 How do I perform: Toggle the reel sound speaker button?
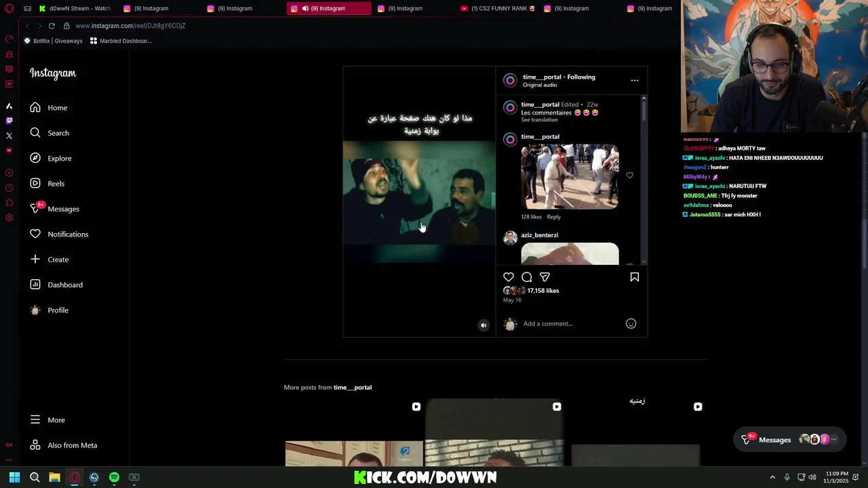click(484, 325)
